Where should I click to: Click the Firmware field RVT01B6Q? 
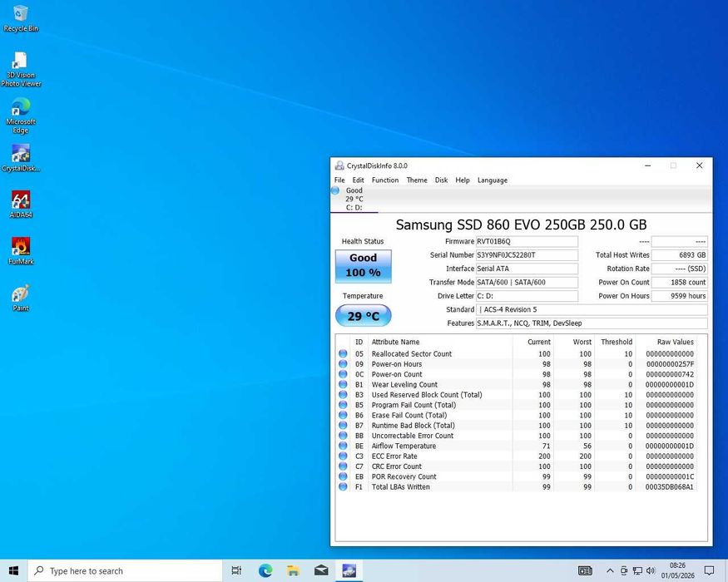tap(527, 241)
